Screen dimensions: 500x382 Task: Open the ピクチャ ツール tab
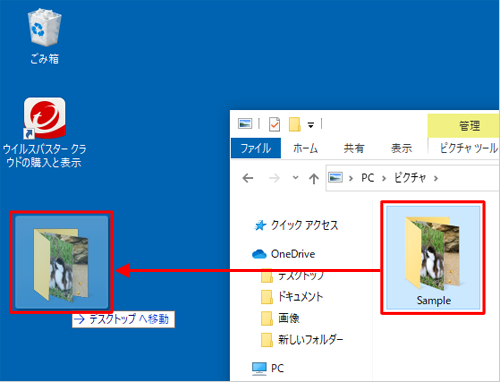[468, 148]
